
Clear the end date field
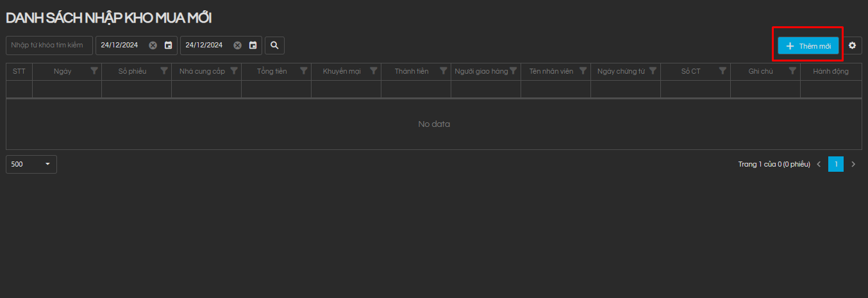click(237, 46)
